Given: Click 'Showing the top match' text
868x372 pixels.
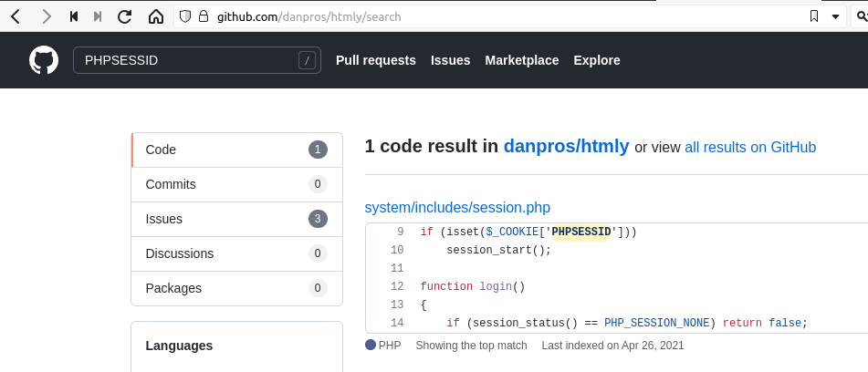Looking at the screenshot, I should pos(471,346).
